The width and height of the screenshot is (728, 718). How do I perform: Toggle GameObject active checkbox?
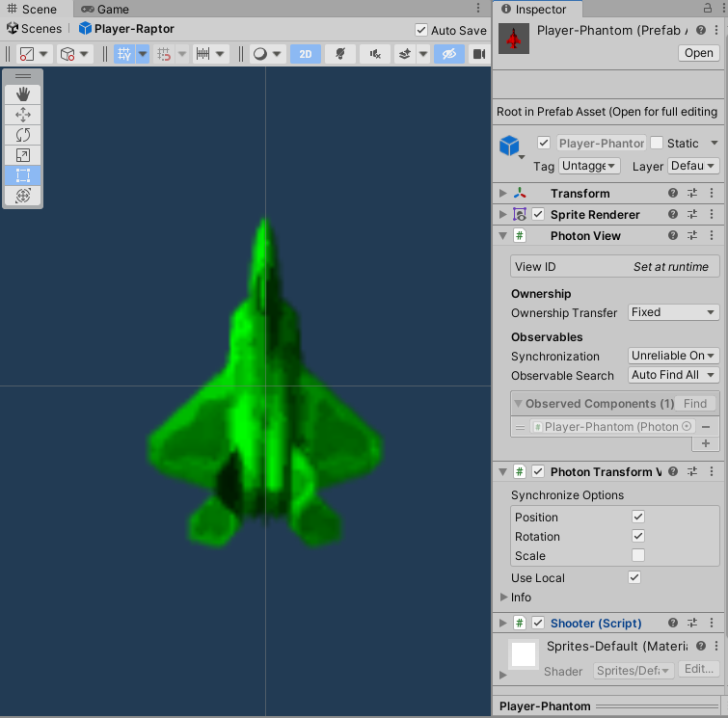[x=543, y=143]
